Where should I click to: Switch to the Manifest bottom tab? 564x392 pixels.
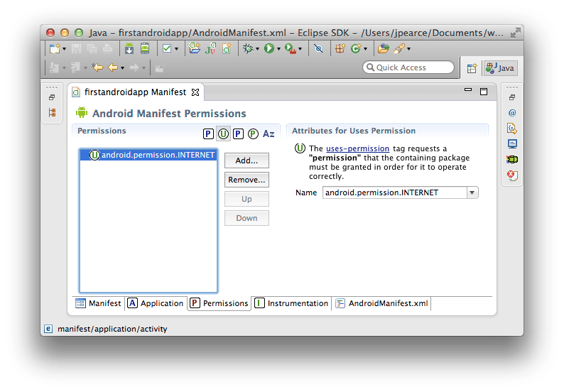[x=99, y=303]
